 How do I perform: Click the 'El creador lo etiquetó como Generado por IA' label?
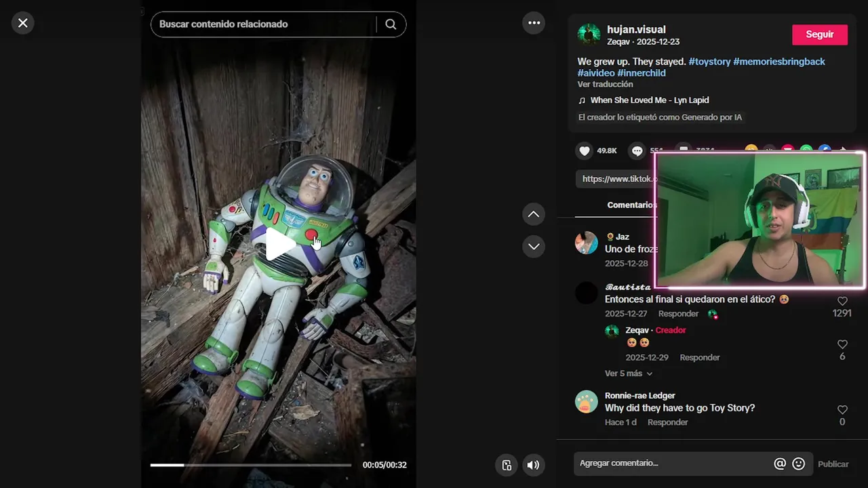click(660, 117)
